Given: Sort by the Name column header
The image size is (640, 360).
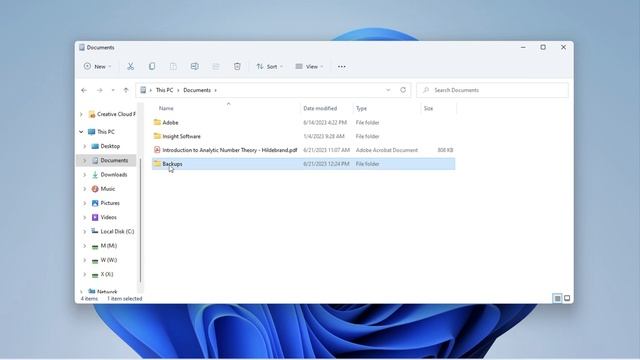Looking at the screenshot, I should pyautogui.click(x=166, y=109).
